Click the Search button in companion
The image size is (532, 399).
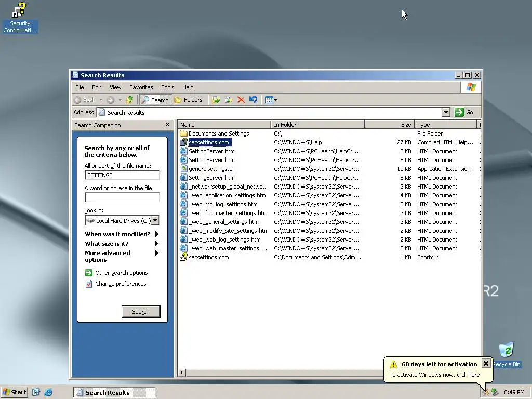pos(141,312)
